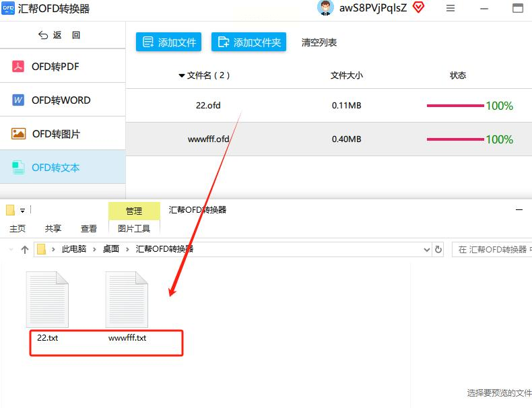The width and height of the screenshot is (532, 408).
Task: Click the 添加文件夹 button
Action: [248, 42]
